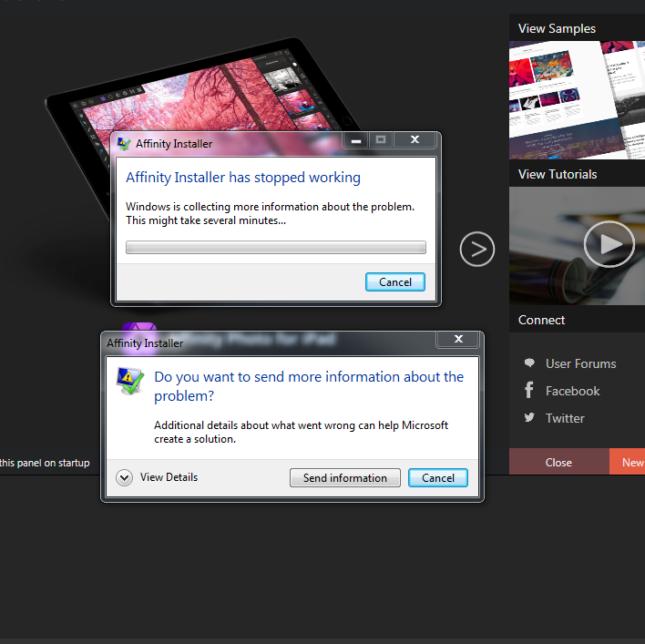This screenshot has width=645, height=644.
Task: Close the send information dialog with X
Action: tap(458, 339)
